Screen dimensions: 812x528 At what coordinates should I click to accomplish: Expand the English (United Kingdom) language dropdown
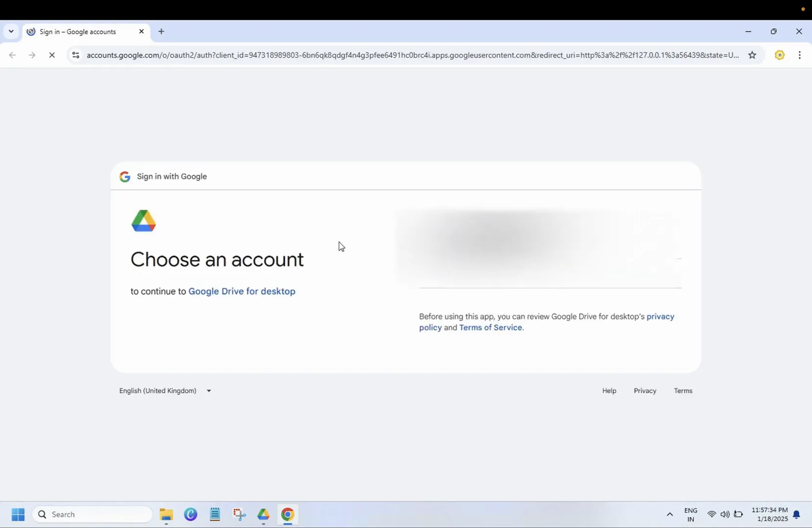165,391
